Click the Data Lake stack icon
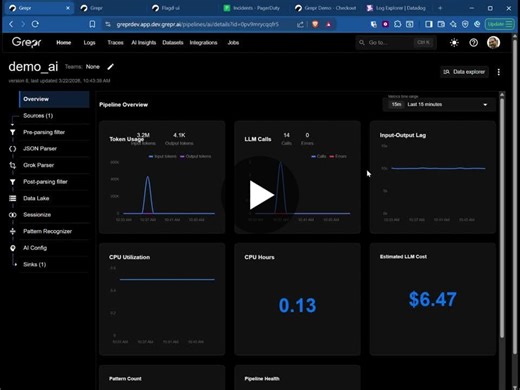 tap(12, 198)
